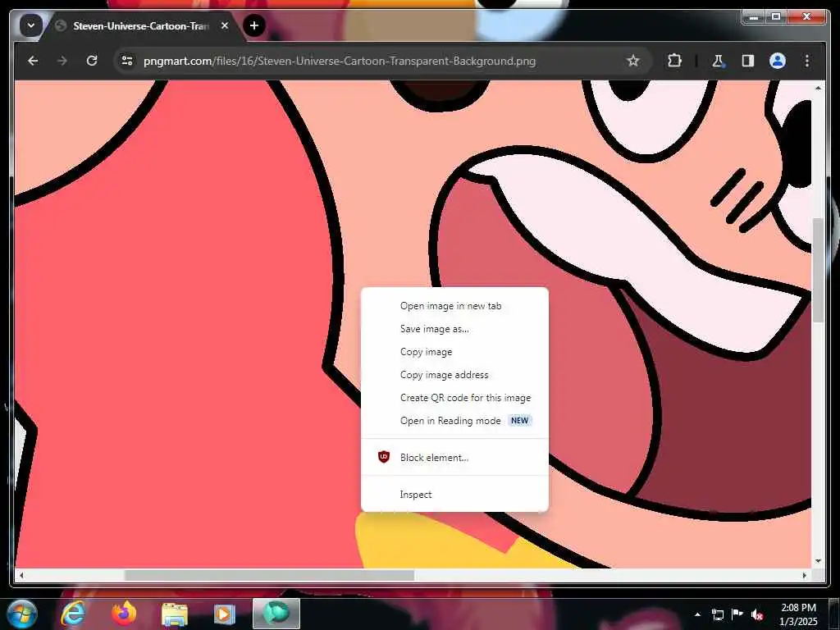This screenshot has height=630, width=840.
Task: Click the horizontal scrollbar thumb
Action: pos(269,575)
